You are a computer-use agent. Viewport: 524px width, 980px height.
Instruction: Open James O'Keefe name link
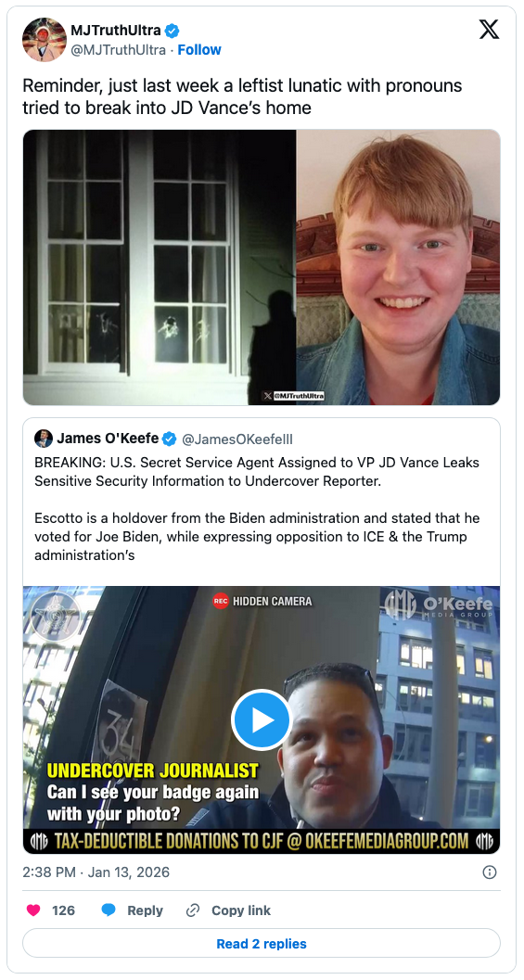click(108, 439)
